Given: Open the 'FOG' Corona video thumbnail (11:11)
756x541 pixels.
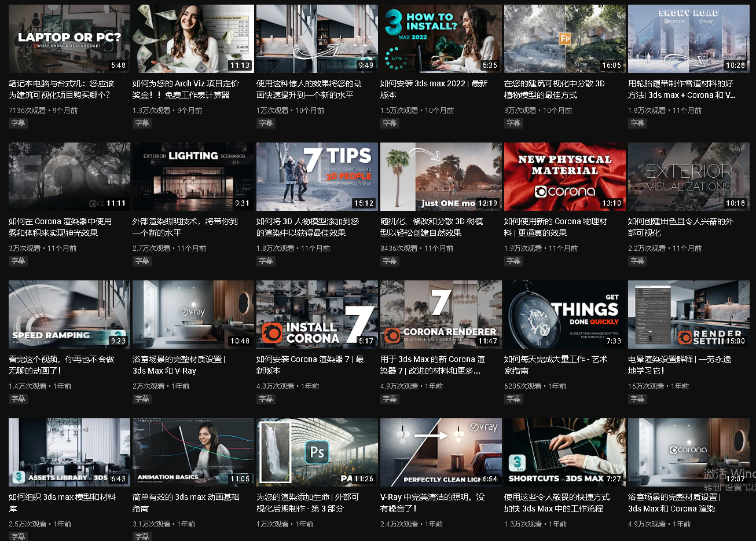Looking at the screenshot, I should click(69, 177).
